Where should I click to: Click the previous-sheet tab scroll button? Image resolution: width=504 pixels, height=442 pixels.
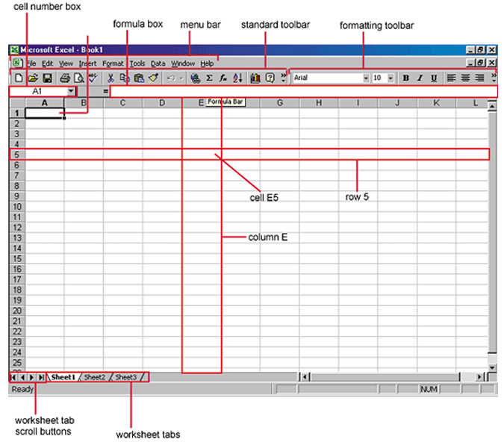tap(22, 377)
